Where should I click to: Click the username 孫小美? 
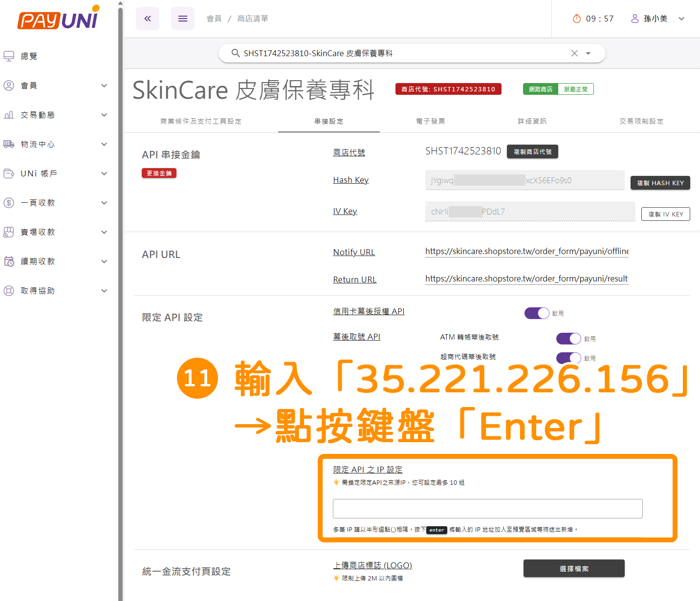[x=656, y=19]
